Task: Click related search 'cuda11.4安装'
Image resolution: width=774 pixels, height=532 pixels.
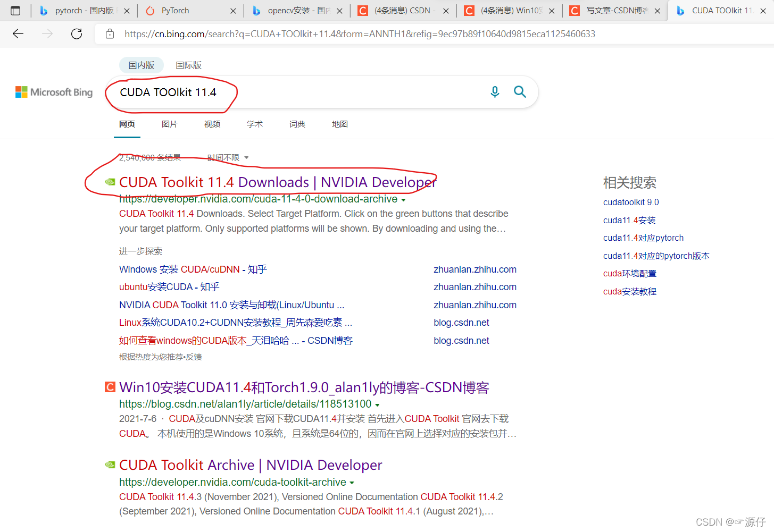Action: (x=629, y=220)
